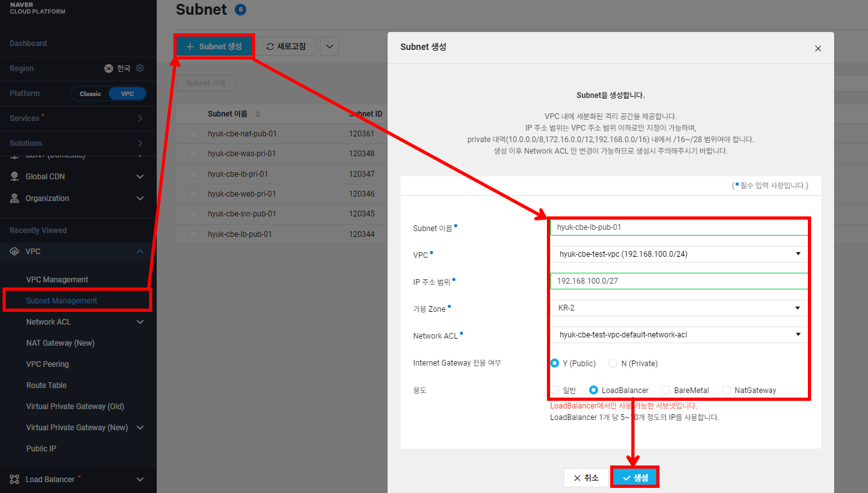Click the IP 주소 범위 input field

click(679, 281)
